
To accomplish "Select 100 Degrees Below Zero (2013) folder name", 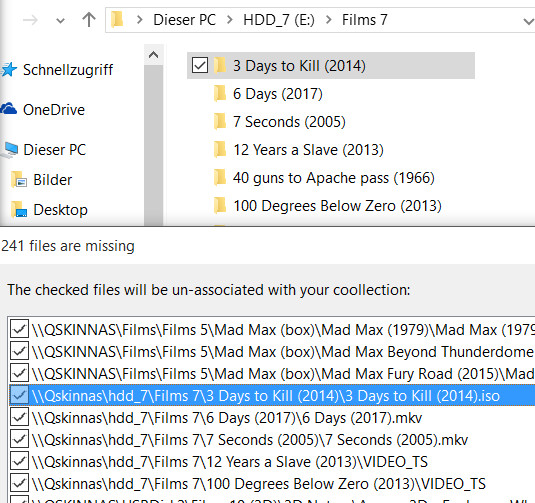I will click(x=337, y=206).
